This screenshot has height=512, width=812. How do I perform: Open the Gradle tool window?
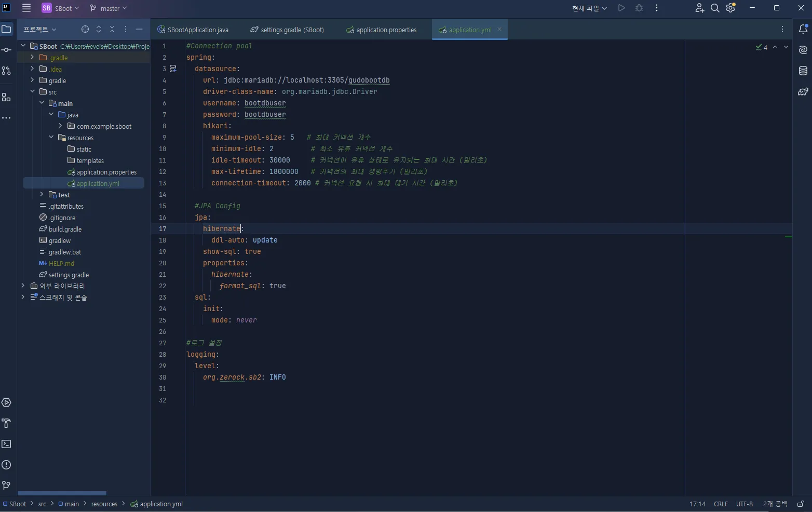[803, 92]
